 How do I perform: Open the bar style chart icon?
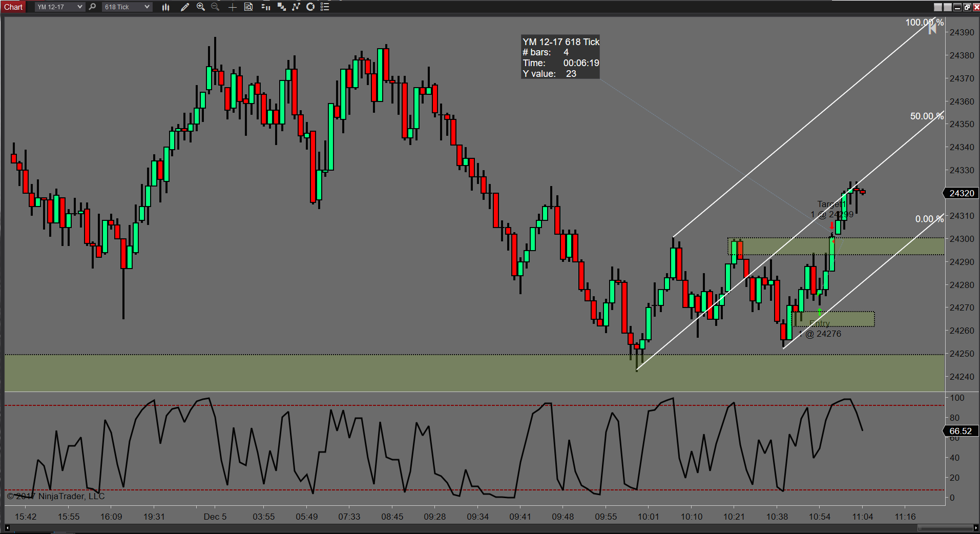coord(165,7)
